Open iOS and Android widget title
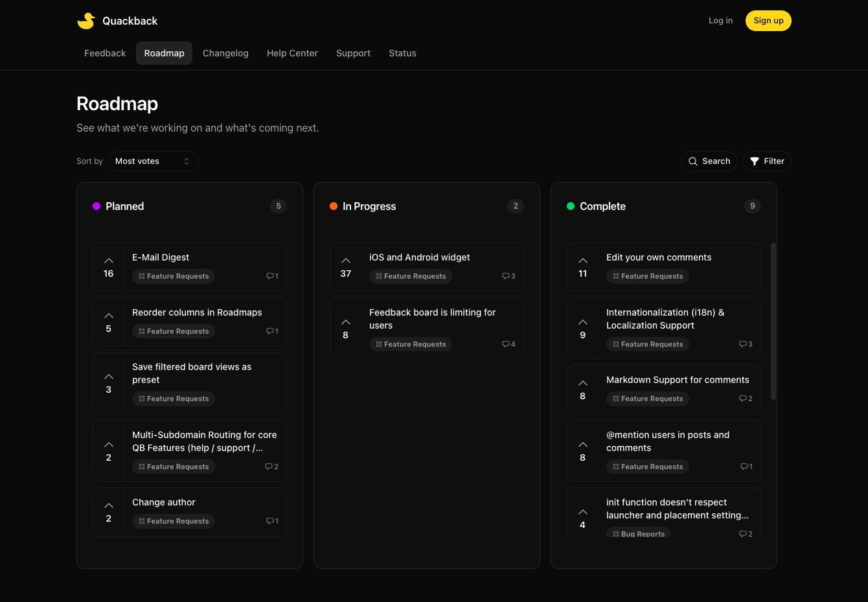This screenshot has width=868, height=602. pos(420,257)
